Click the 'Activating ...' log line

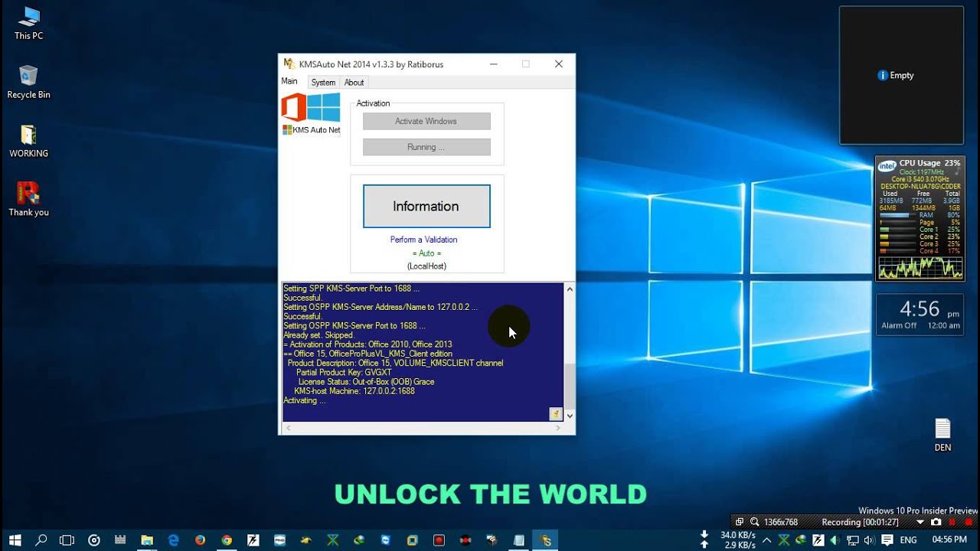tap(305, 400)
